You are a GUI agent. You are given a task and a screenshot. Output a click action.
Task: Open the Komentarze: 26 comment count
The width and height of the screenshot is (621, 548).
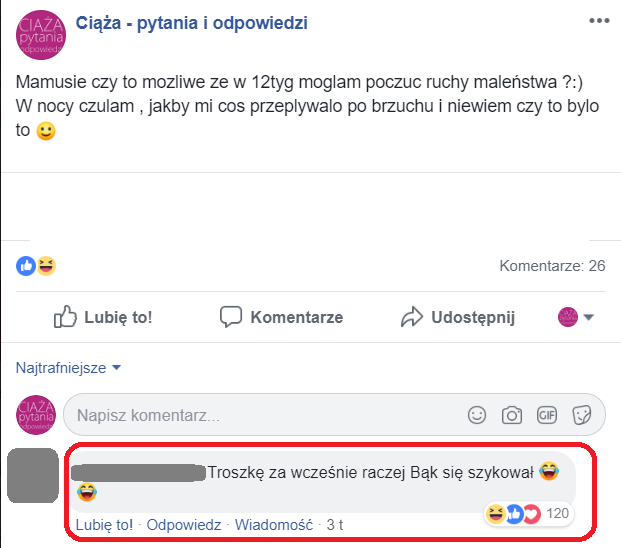pos(552,266)
